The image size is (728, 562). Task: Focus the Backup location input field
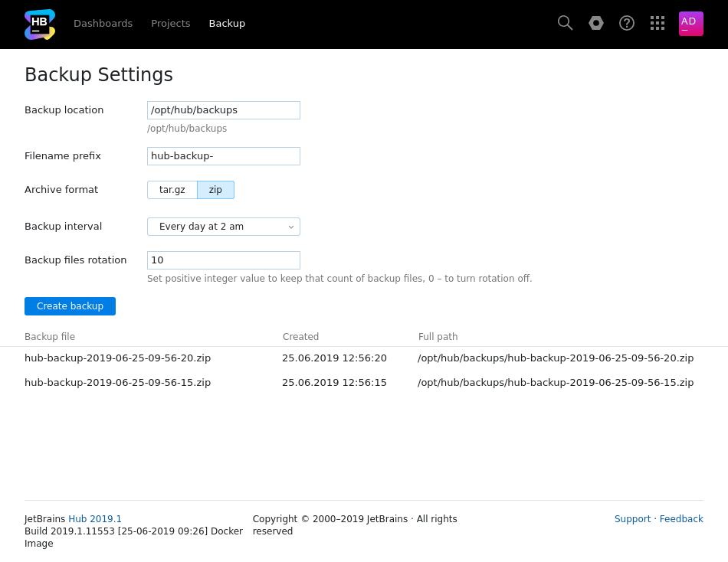(223, 110)
